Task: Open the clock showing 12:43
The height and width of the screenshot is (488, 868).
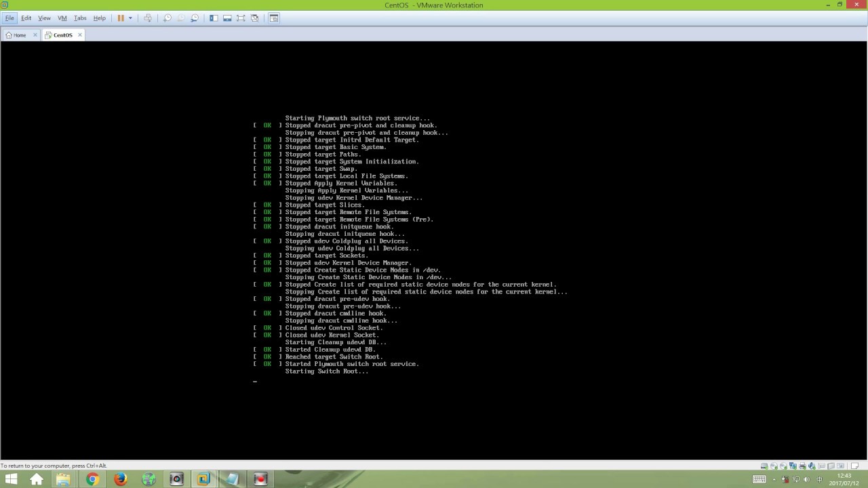Action: (x=844, y=479)
